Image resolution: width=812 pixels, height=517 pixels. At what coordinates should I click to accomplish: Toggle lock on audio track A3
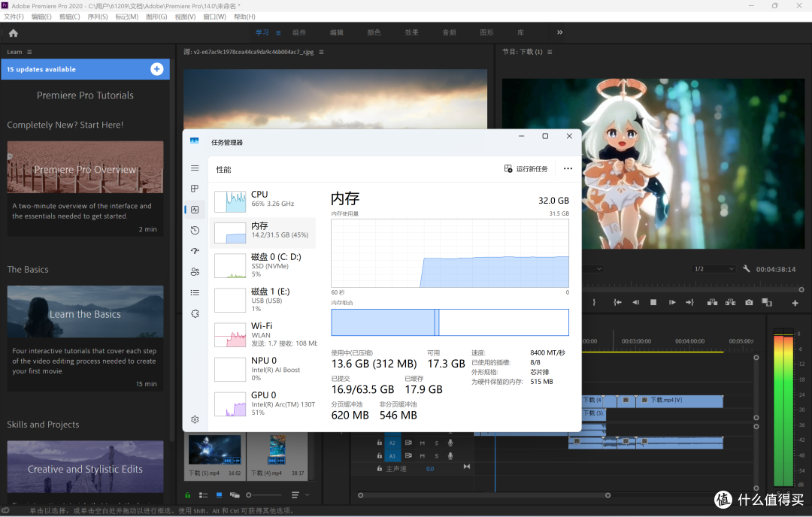(379, 456)
